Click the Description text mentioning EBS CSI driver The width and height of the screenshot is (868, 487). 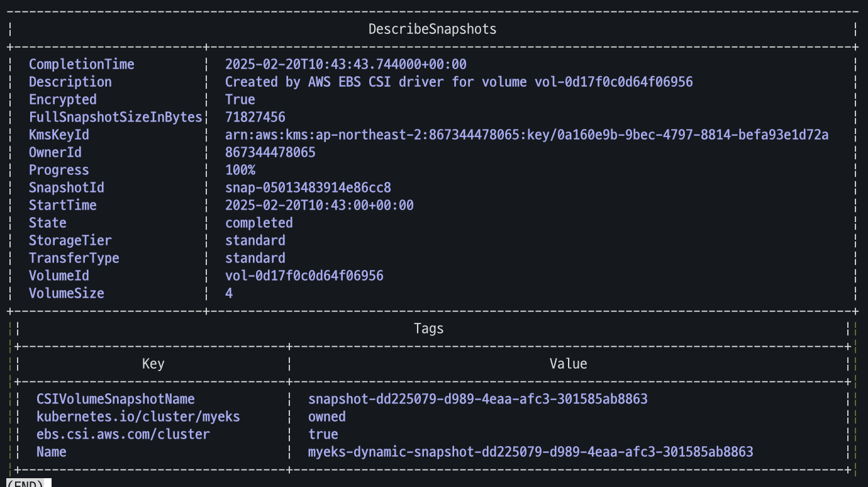click(459, 82)
